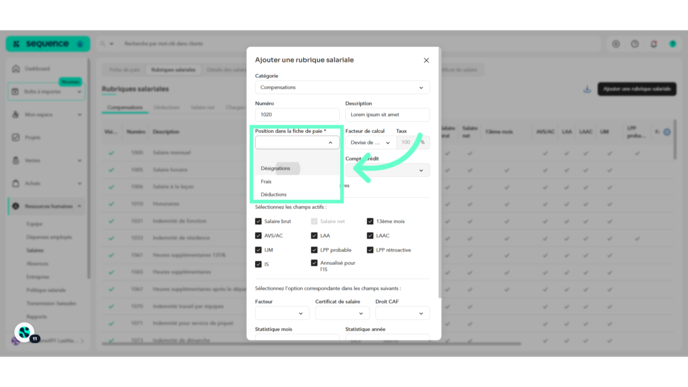Screen dimensions: 688x387
Task: Open the Facteur de calcul dropdown
Action: point(370,143)
